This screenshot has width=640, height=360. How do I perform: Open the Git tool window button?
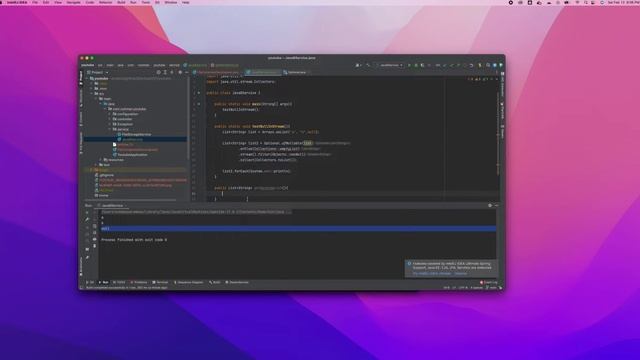click(x=91, y=282)
